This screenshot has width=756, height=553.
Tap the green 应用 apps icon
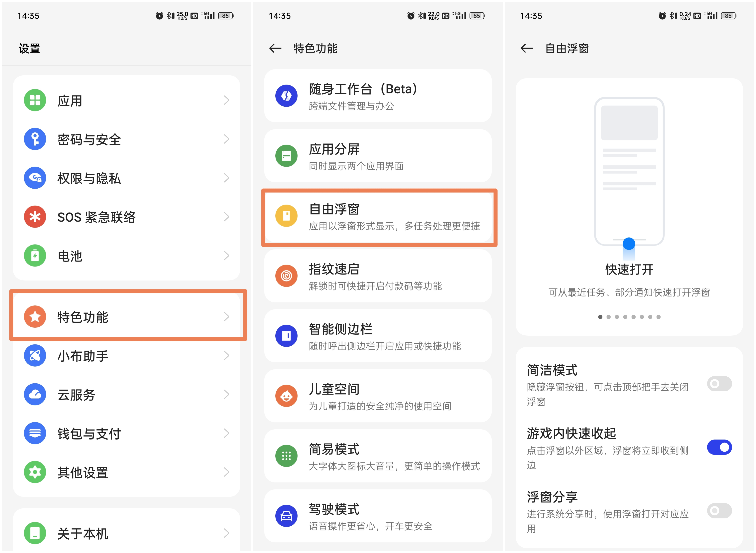coord(35,100)
